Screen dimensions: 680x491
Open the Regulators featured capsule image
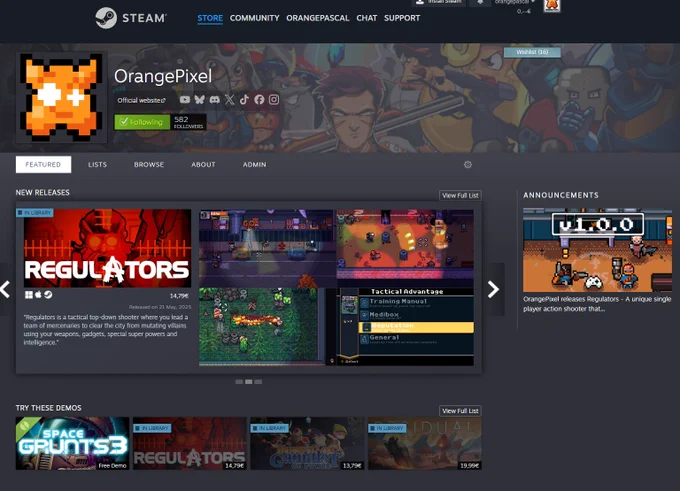107,249
